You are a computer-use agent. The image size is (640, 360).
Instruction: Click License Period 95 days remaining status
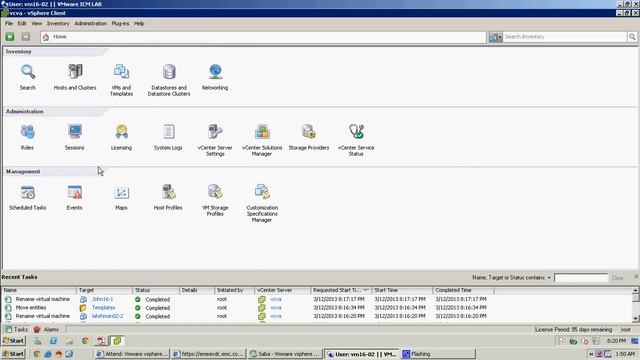(573, 329)
